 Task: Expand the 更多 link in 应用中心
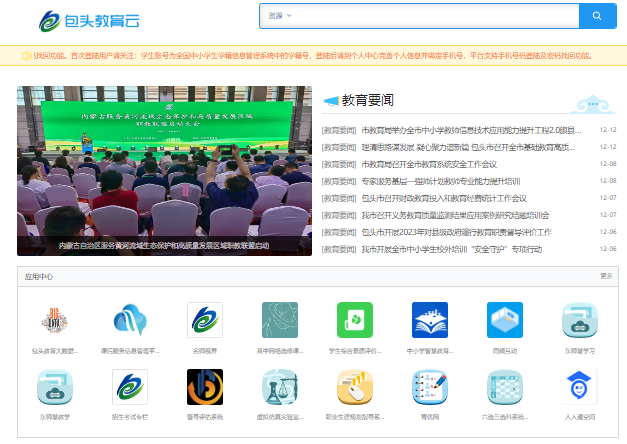point(606,276)
